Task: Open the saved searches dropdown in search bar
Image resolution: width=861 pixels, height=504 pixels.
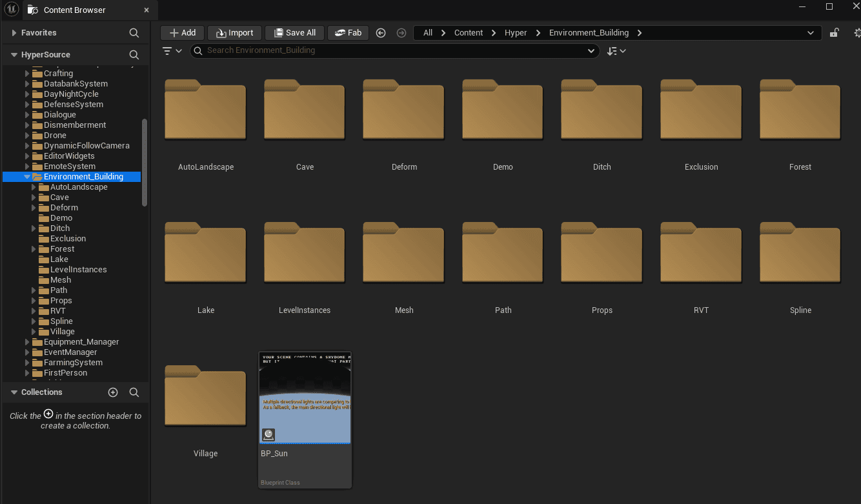Action: point(591,51)
